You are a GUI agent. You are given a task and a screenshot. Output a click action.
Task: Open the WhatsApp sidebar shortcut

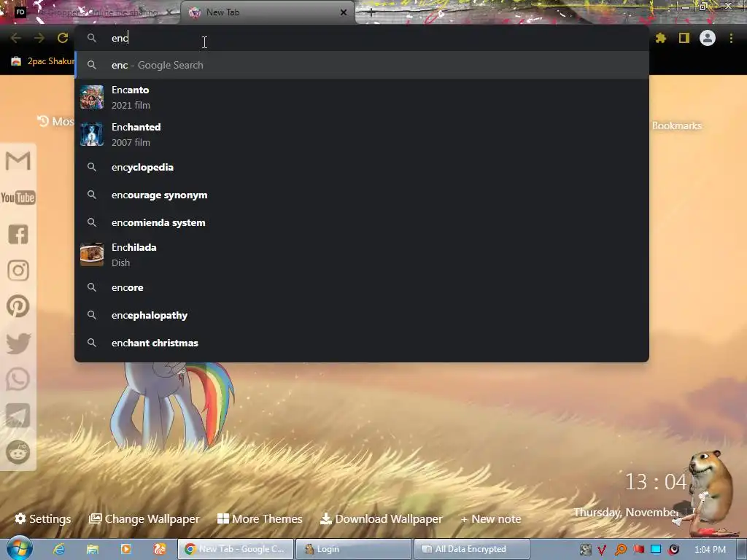click(x=18, y=379)
